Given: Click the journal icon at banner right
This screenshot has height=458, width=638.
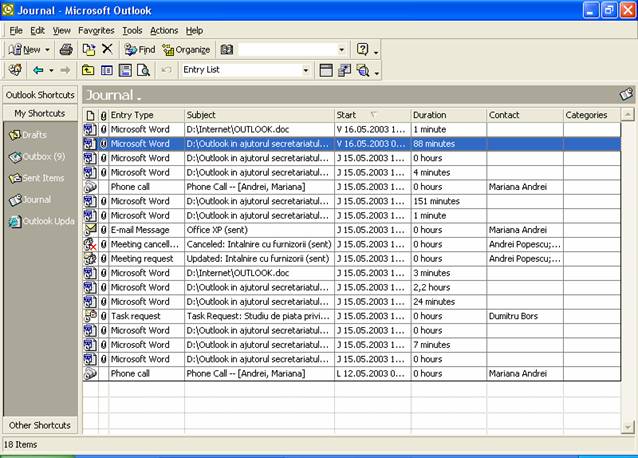Looking at the screenshot, I should pyautogui.click(x=626, y=94).
